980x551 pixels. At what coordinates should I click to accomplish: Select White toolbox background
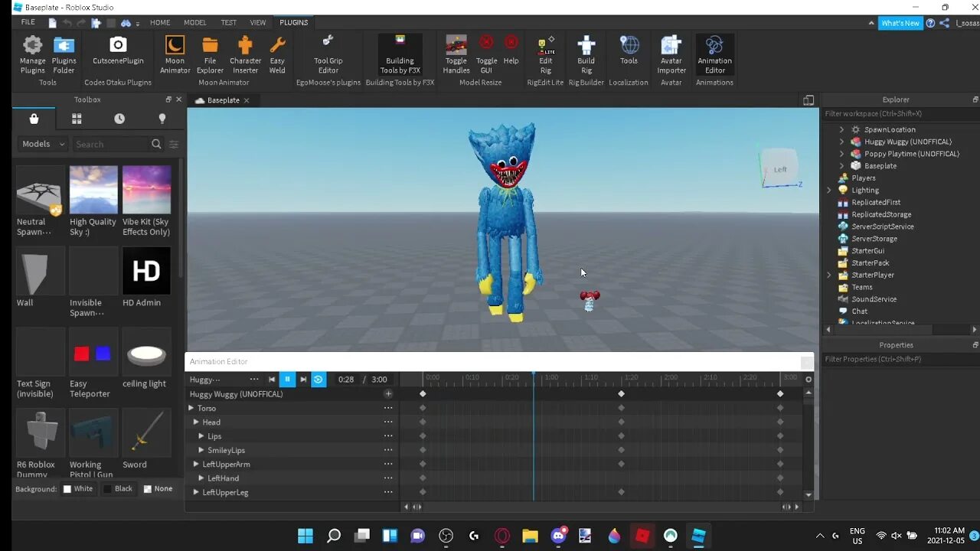pos(77,489)
